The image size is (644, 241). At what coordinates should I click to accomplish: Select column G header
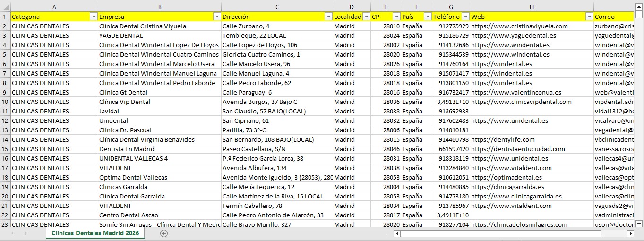pos(451,7)
